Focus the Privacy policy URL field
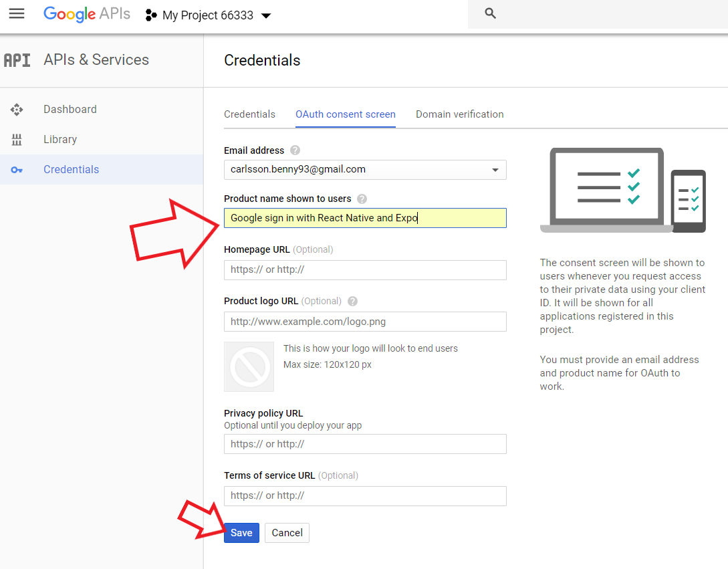 click(x=365, y=444)
